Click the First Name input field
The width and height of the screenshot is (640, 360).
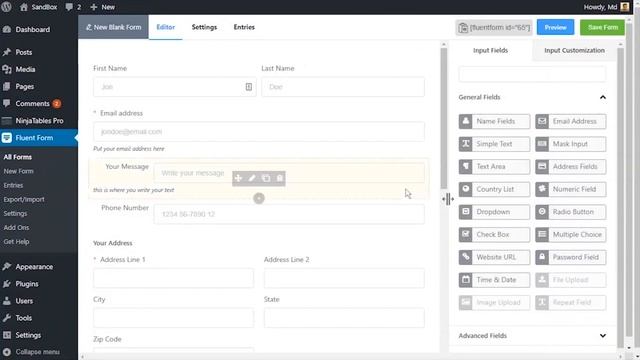tap(175, 87)
